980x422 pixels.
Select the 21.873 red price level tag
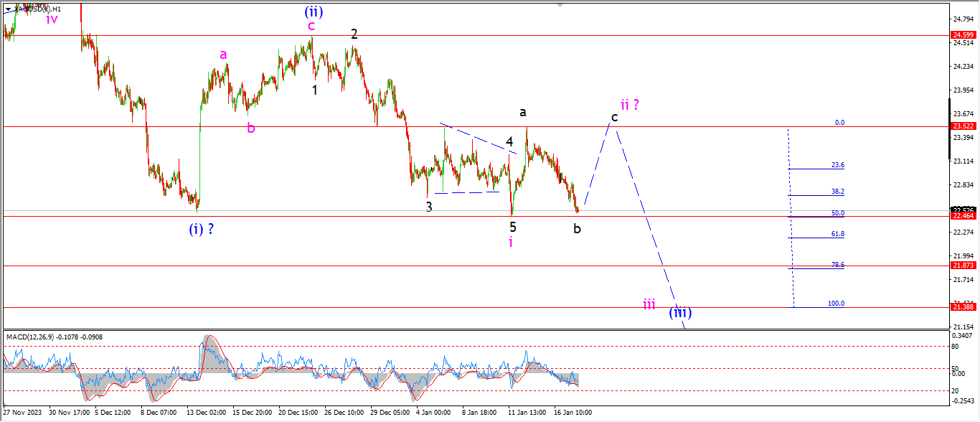pos(962,266)
